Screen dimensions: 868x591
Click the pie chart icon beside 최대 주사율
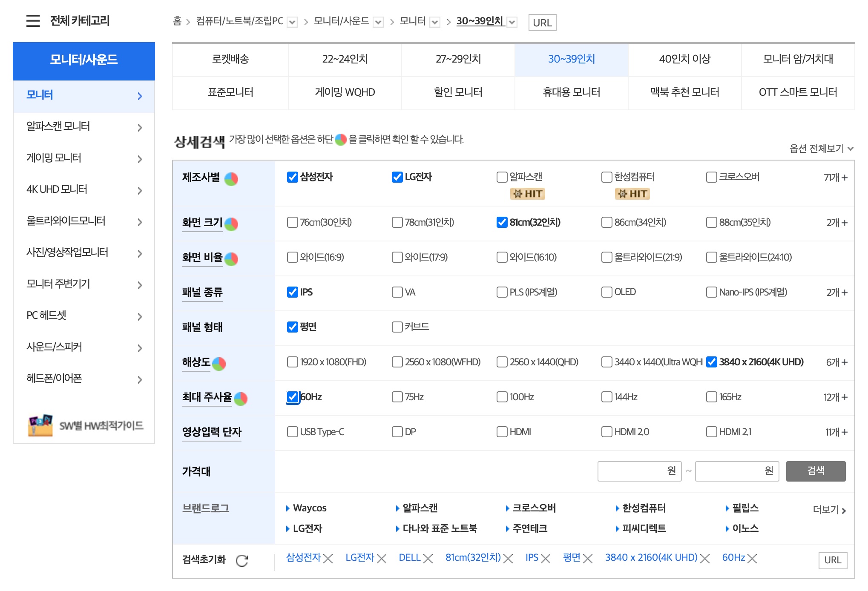(x=241, y=399)
